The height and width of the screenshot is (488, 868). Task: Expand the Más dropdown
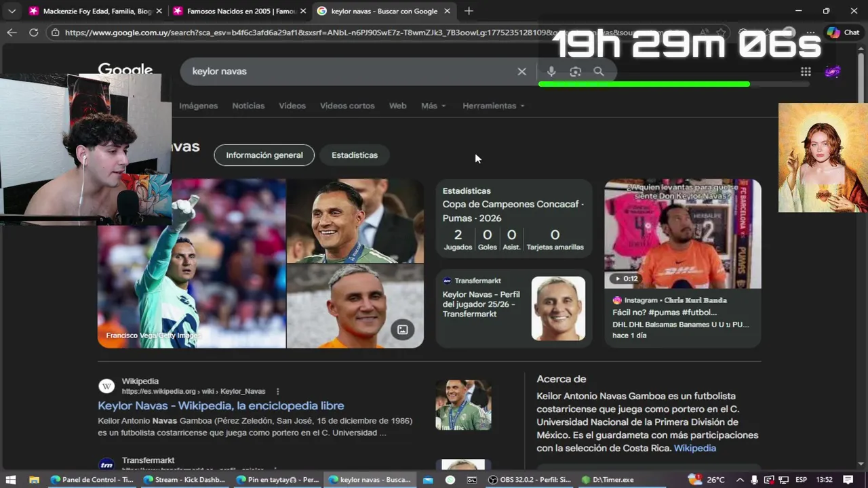[433, 106]
